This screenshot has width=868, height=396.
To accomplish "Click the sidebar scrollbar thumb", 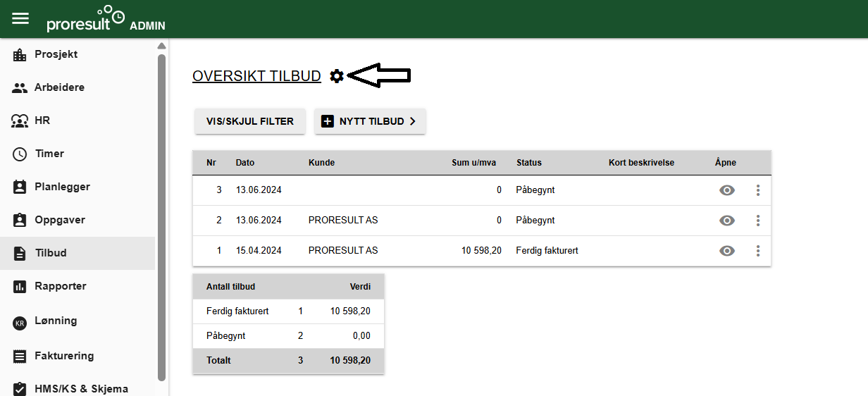I will click(x=161, y=217).
